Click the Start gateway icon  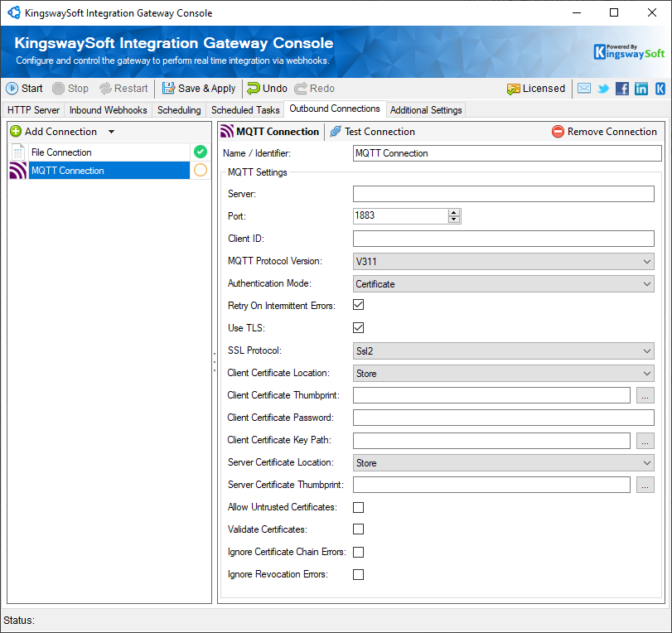click(24, 88)
